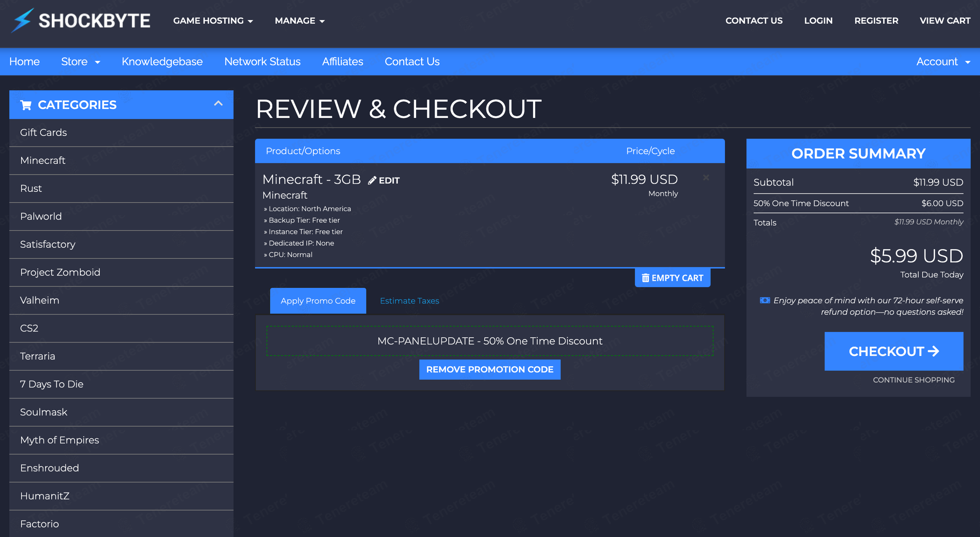
Task: Open the Game Hosting dropdown menu
Action: click(213, 21)
